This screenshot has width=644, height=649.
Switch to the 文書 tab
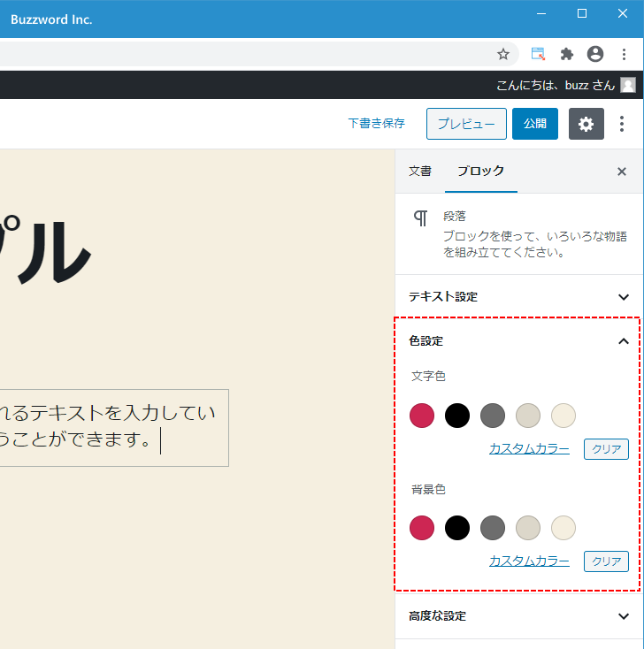click(x=420, y=172)
